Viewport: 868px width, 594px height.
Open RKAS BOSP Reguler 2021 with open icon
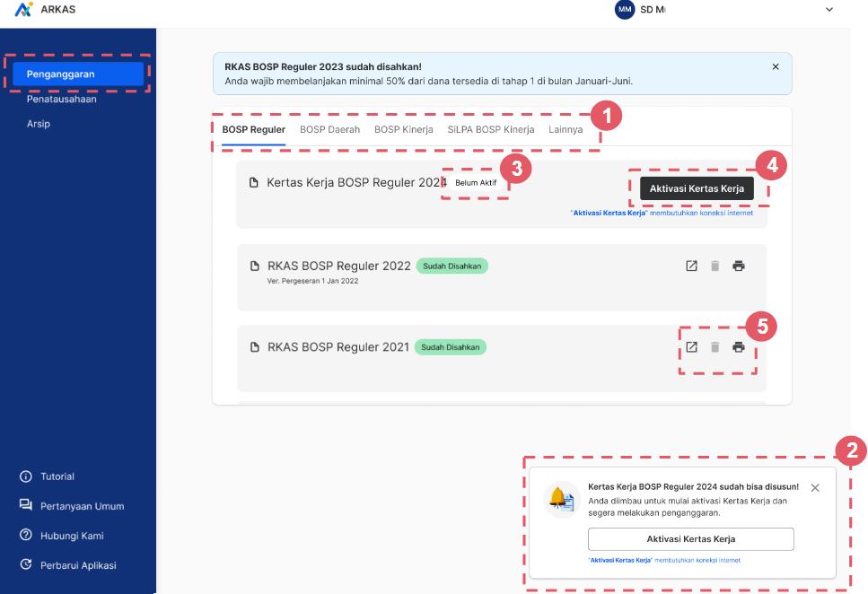[x=691, y=347]
